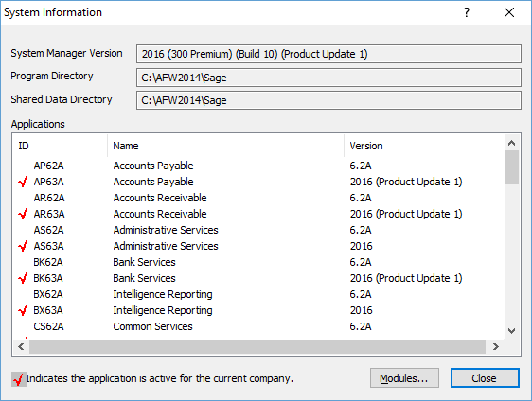Click Common Services name in CS62A row
The image size is (532, 401).
tap(152, 326)
